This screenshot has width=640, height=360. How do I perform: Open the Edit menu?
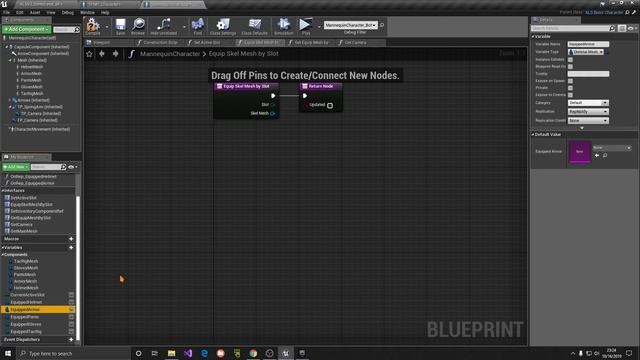20,13
